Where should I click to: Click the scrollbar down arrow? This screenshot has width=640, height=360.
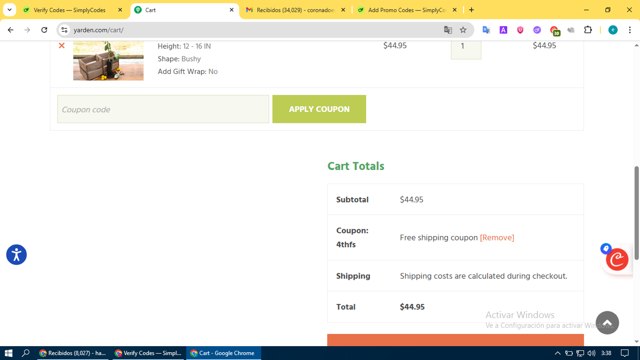(636, 342)
